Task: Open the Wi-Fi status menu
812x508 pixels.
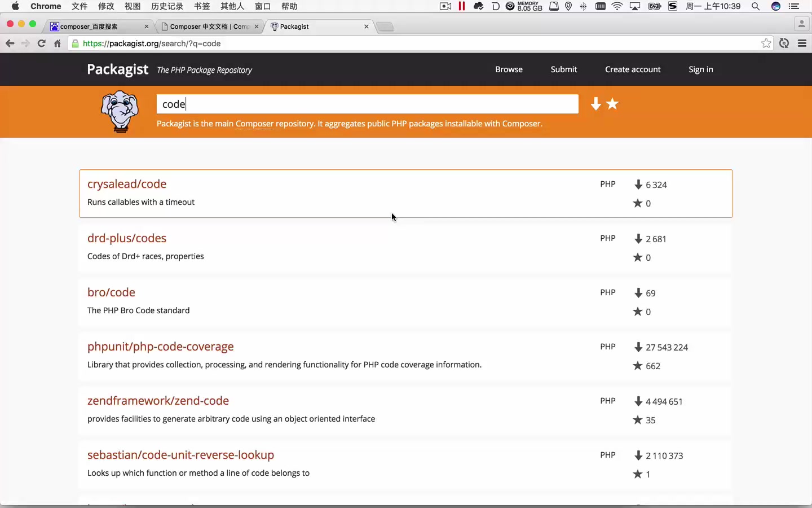Action: (617, 6)
